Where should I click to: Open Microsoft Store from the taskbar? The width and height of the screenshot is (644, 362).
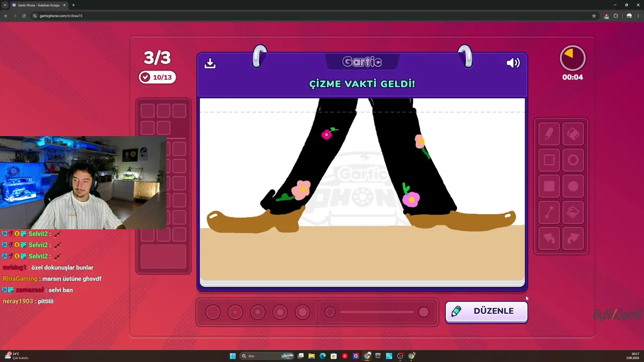(x=334, y=356)
